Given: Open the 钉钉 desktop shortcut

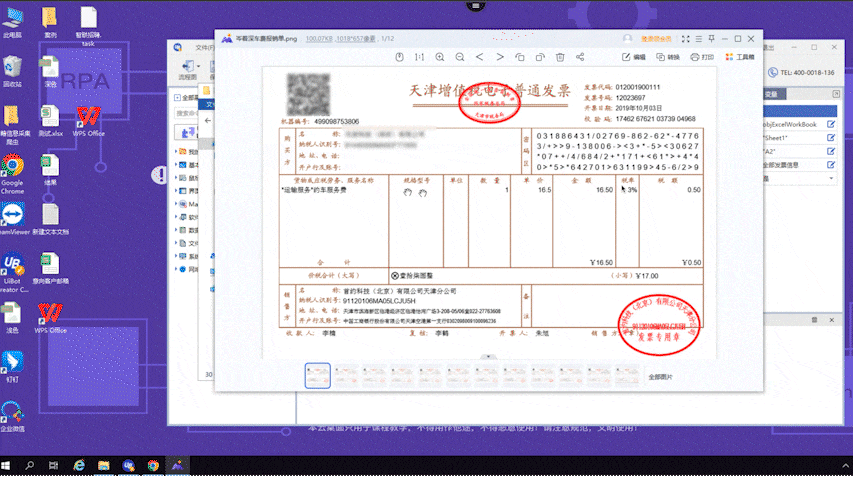Looking at the screenshot, I should coord(12,367).
